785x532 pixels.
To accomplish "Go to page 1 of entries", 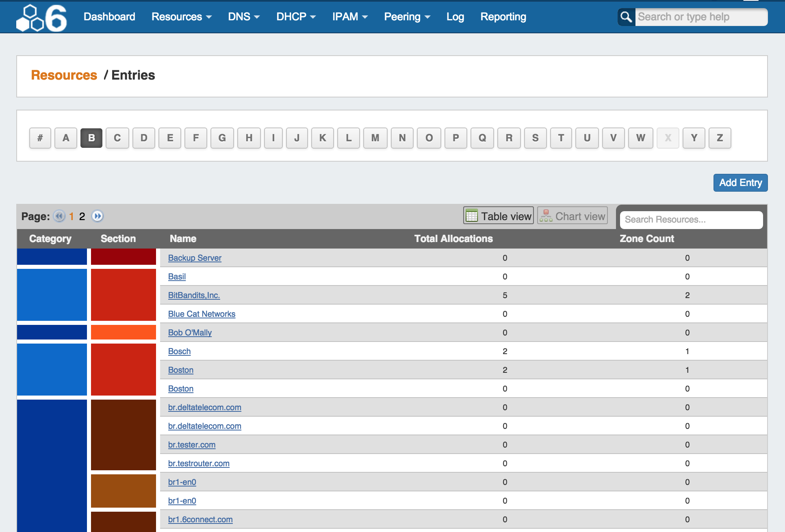I will (x=72, y=216).
